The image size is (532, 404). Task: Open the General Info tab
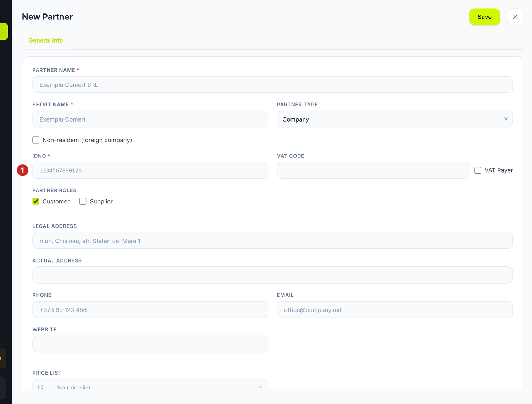tap(46, 40)
